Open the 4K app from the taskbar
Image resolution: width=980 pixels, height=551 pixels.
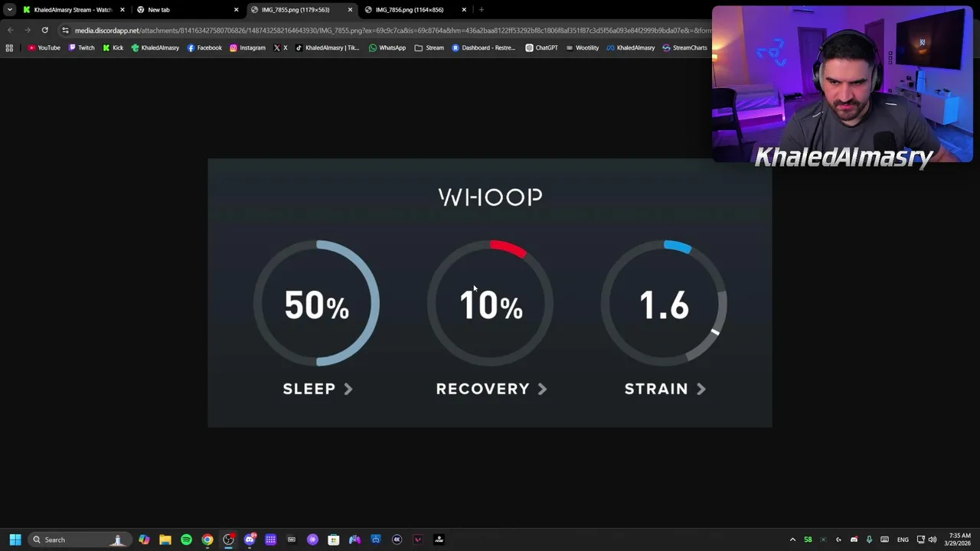tap(397, 540)
